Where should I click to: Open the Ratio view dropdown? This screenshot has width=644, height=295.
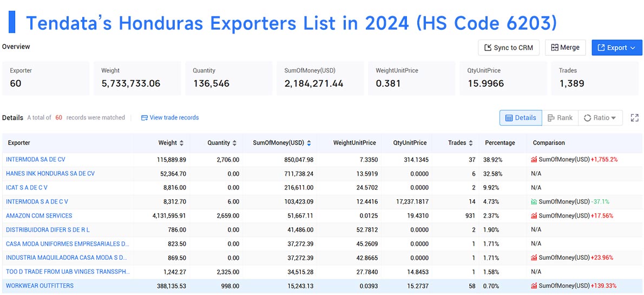click(x=600, y=118)
